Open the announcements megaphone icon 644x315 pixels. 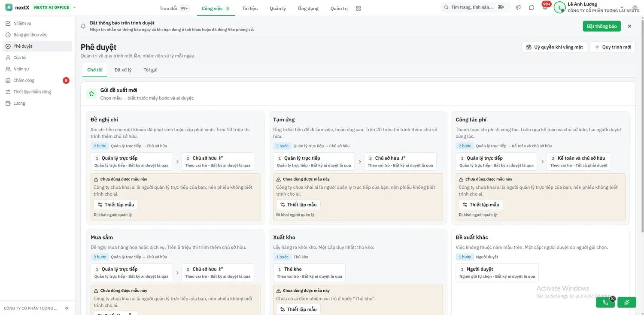[x=518, y=7]
